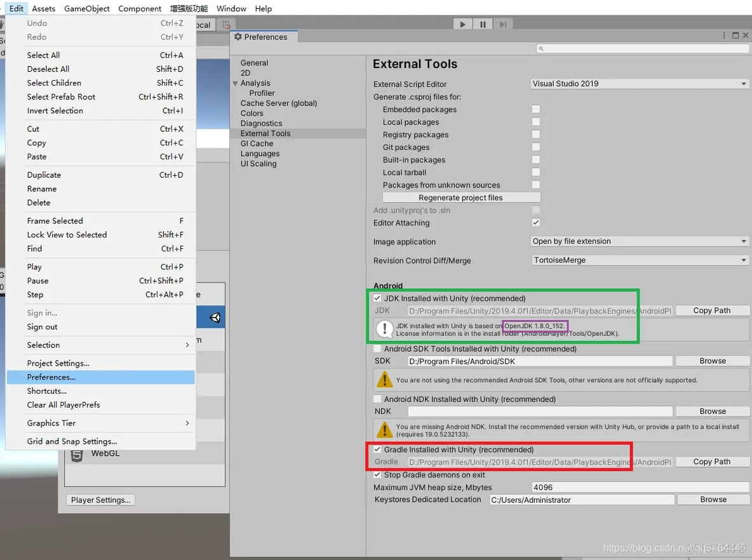Screen dimensions: 752x560
Task: Click the WebGL HTML5 platform icon
Action: pyautogui.click(x=77, y=455)
